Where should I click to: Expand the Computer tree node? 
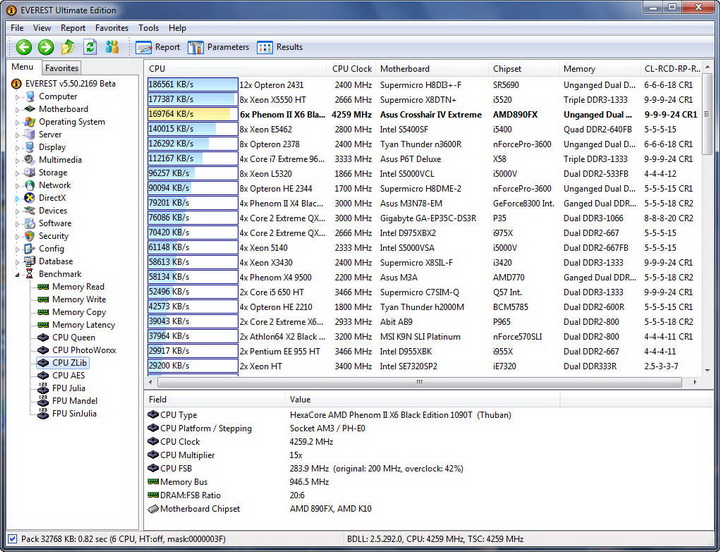pos(17,97)
